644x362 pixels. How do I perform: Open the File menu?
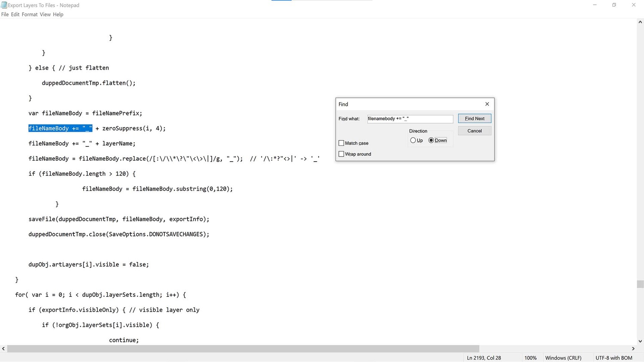pyautogui.click(x=5, y=14)
